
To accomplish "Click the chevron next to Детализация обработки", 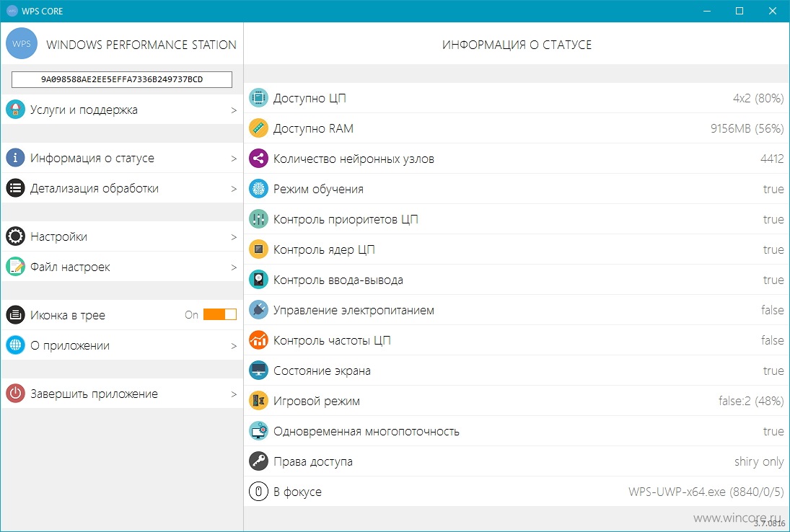I will coord(234,188).
